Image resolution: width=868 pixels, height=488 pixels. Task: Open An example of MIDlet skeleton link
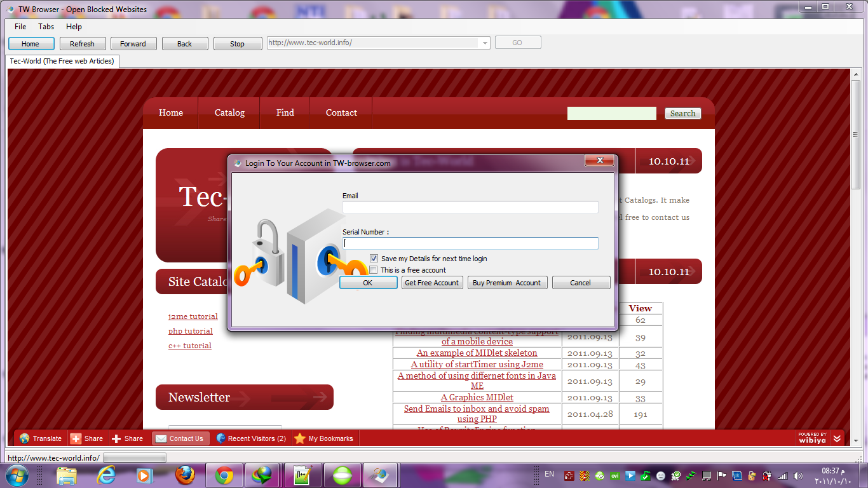[477, 353]
